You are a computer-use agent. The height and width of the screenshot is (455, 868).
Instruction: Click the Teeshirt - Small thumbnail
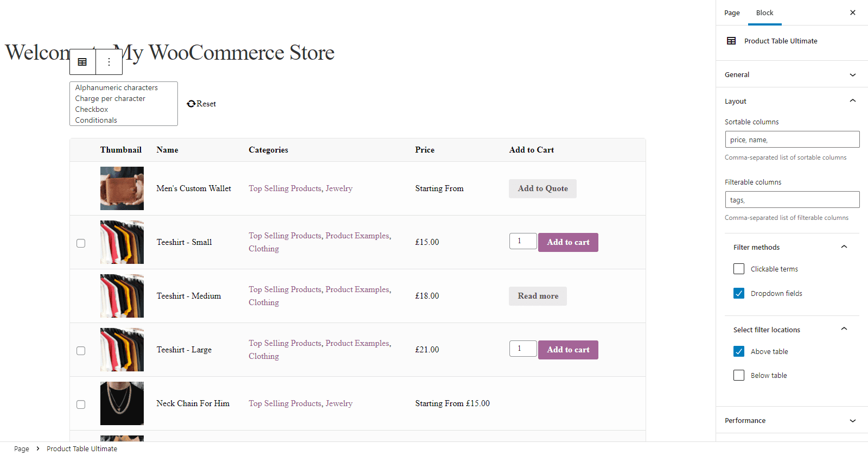122,242
